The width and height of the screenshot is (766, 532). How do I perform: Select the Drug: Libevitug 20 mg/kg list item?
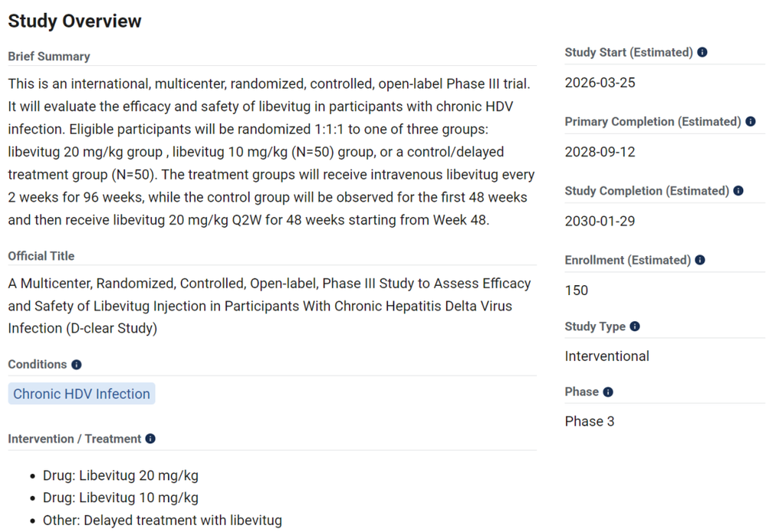[120, 475]
